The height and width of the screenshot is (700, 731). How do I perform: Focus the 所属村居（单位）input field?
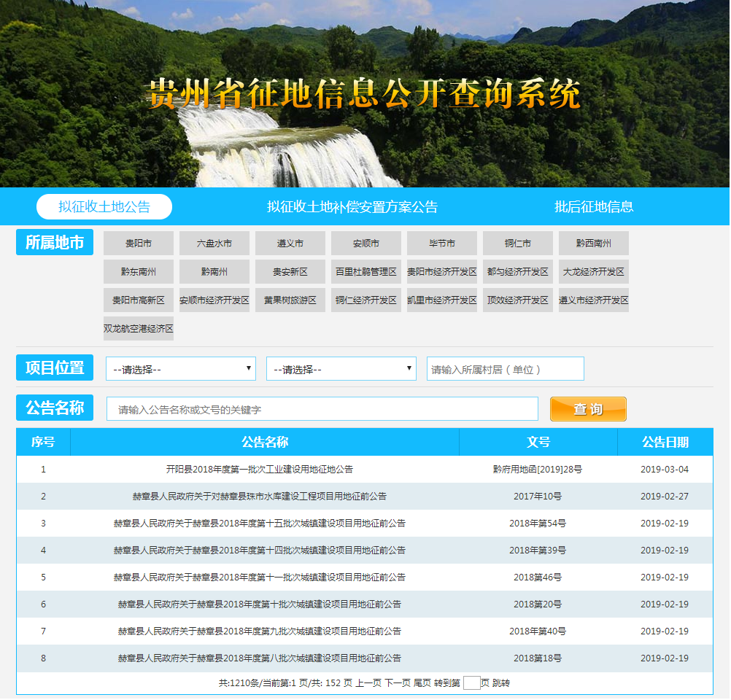click(505, 369)
